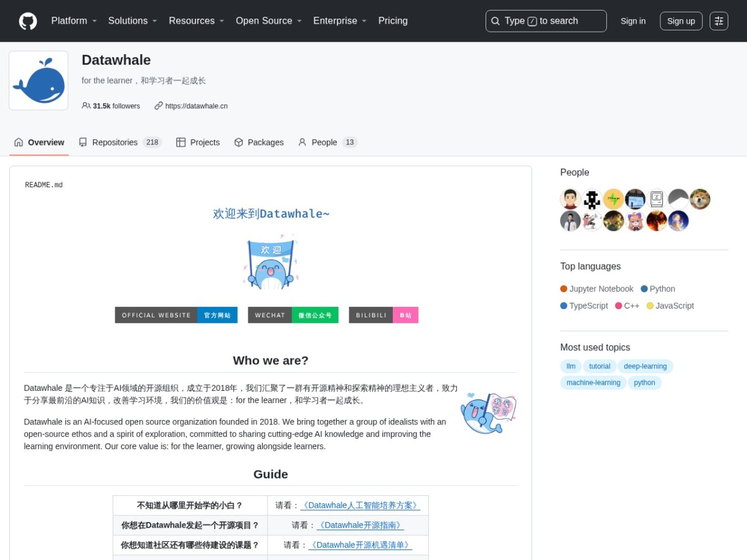Filter by TypeScript language
Screen dimensions: 747x560
[584, 306]
